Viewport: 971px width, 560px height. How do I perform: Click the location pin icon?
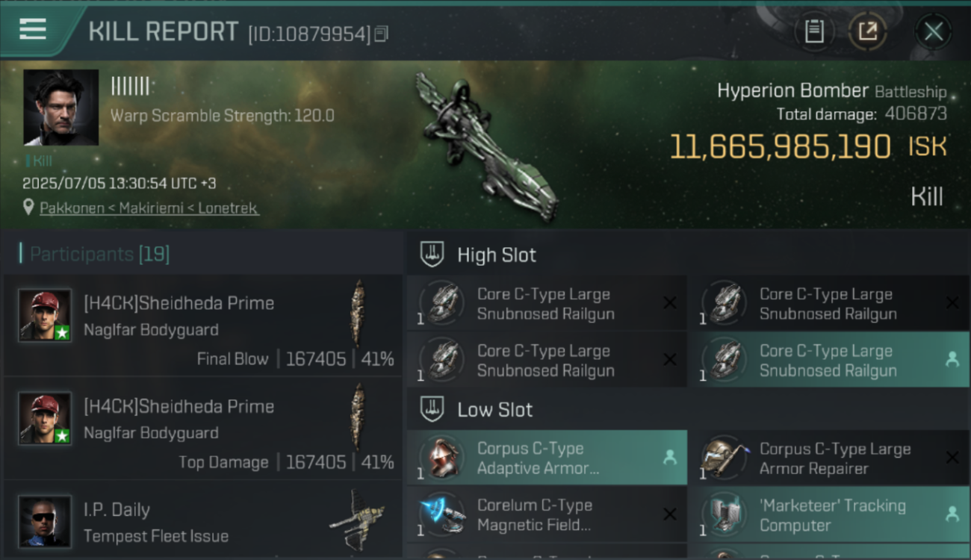pyautogui.click(x=29, y=208)
